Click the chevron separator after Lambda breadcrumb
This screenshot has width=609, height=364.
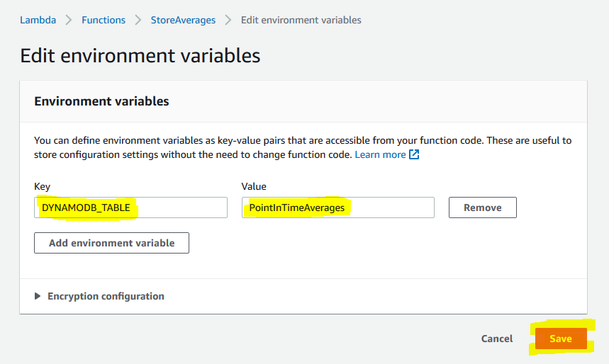(x=69, y=20)
